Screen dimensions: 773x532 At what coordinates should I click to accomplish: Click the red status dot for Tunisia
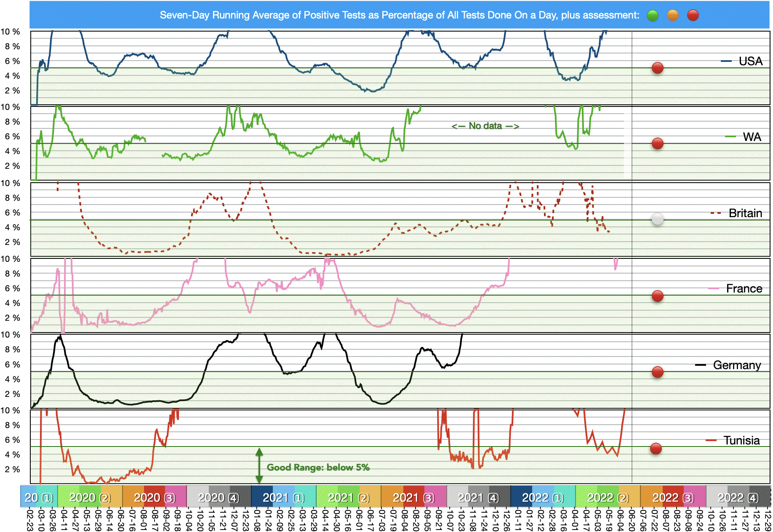[656, 449]
